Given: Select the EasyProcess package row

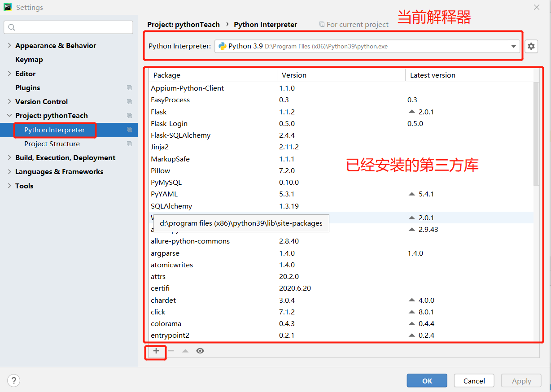Looking at the screenshot, I should point(341,100).
